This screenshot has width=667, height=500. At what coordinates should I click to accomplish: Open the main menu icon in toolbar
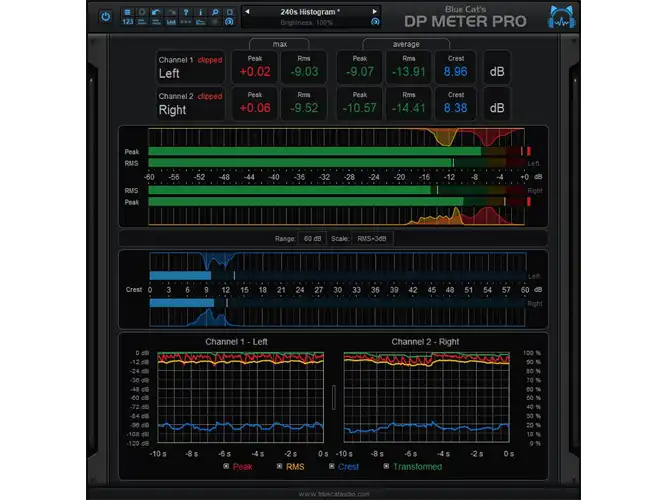[127, 12]
